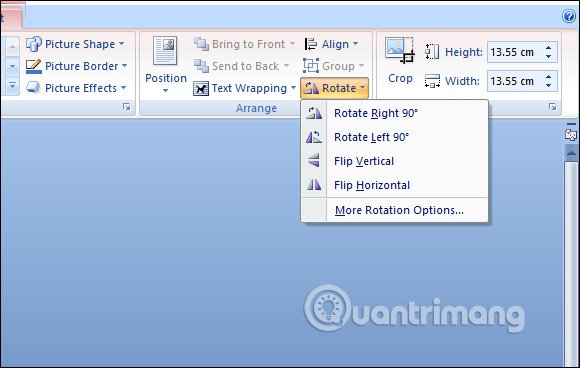Open the Position gallery icon

tap(165, 51)
